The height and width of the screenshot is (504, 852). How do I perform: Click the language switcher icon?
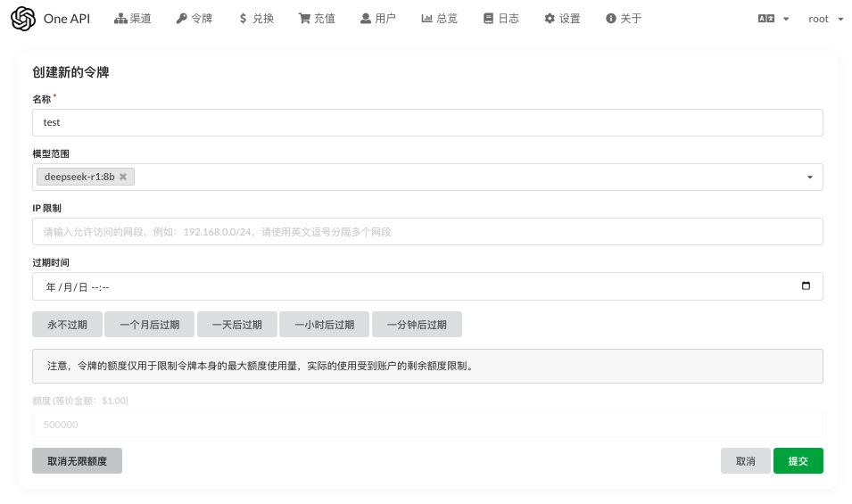766,19
